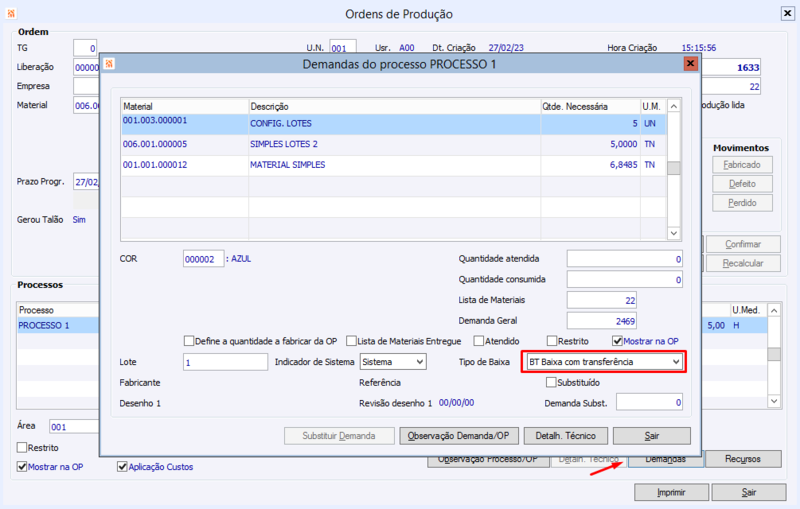The image size is (800, 509).
Task: Close the Demandas do processo dialog
Action: click(x=689, y=64)
